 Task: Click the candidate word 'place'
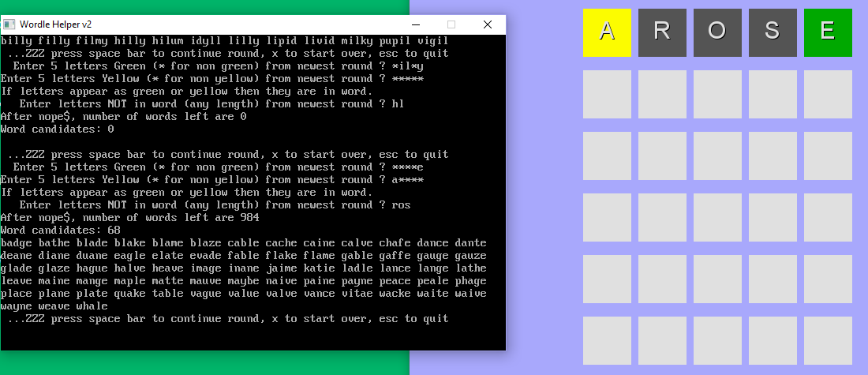tap(16, 294)
